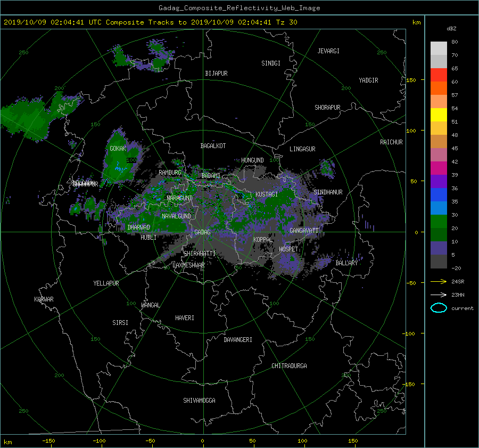
Task: Click the -150 tick on bottom axis
Action: (48, 441)
